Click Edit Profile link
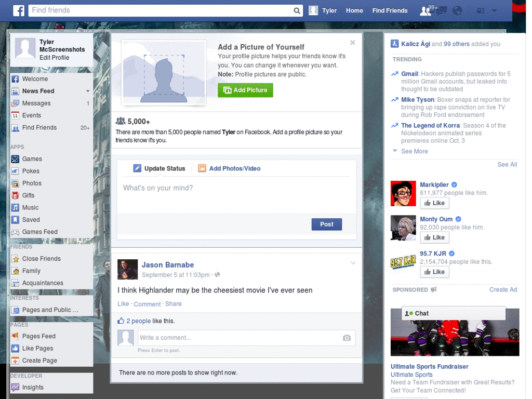The image size is (532, 399). click(x=54, y=58)
